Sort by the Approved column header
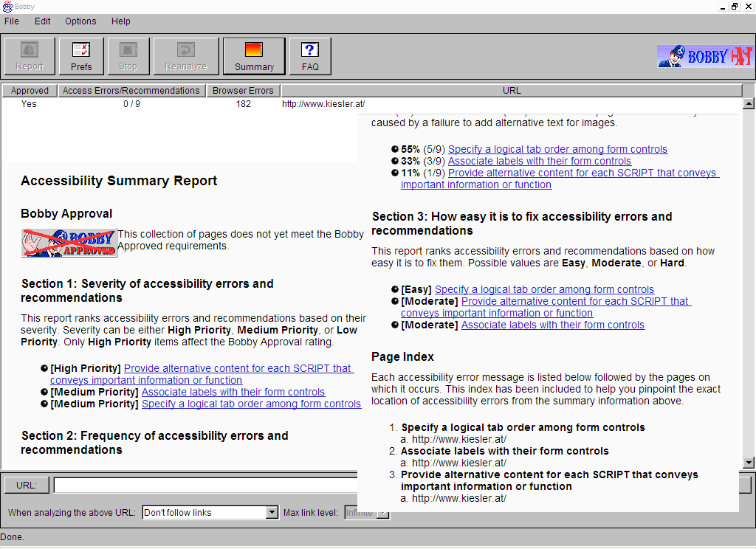Viewport: 756px width, 549px height. tap(30, 91)
